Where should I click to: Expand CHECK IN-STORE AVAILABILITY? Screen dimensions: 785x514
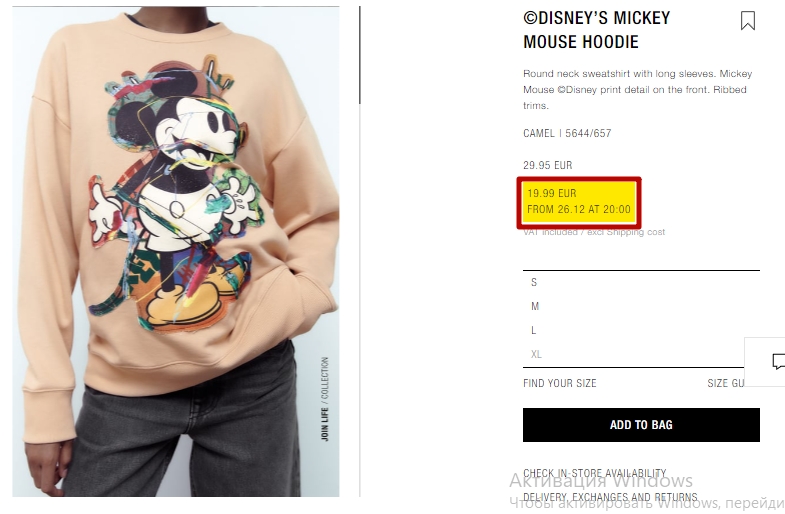(595, 473)
